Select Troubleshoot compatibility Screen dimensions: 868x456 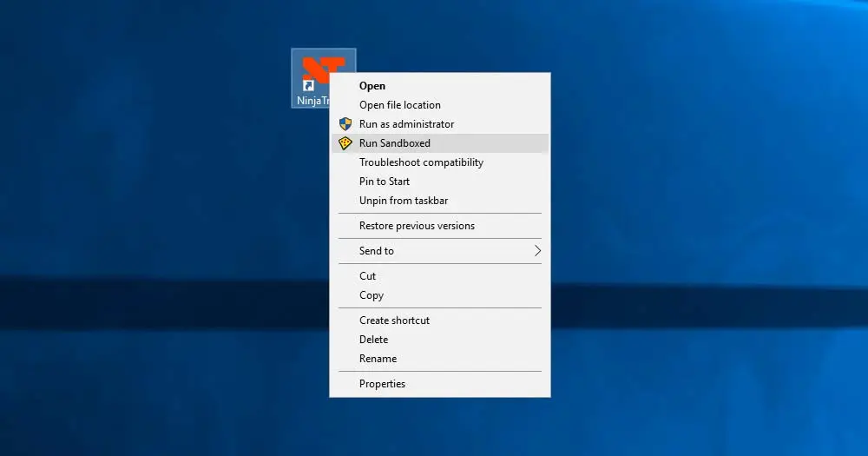tap(421, 162)
